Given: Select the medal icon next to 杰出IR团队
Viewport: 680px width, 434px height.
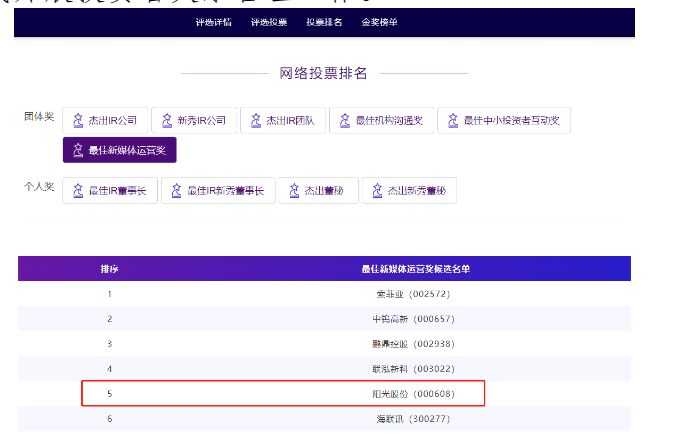Looking at the screenshot, I should 255,121.
